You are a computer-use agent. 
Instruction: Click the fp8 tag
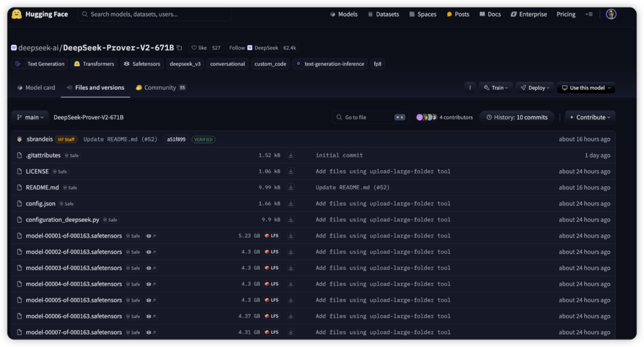(377, 63)
